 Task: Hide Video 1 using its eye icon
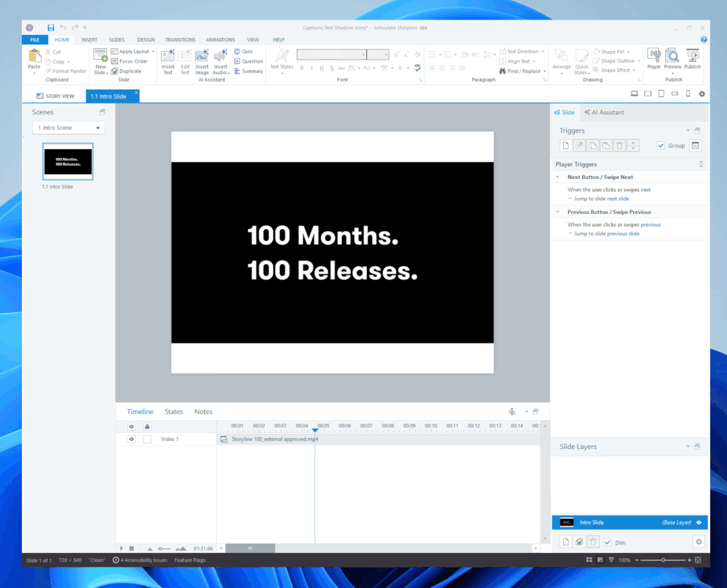[x=132, y=440]
